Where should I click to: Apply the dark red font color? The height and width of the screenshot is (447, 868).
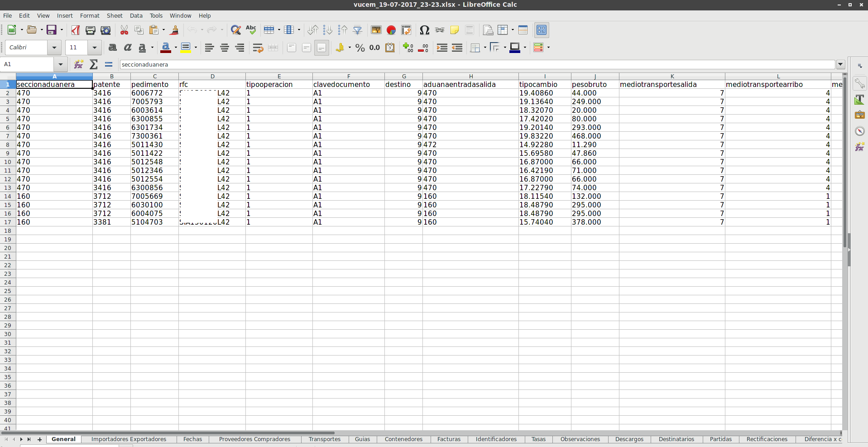point(166,48)
